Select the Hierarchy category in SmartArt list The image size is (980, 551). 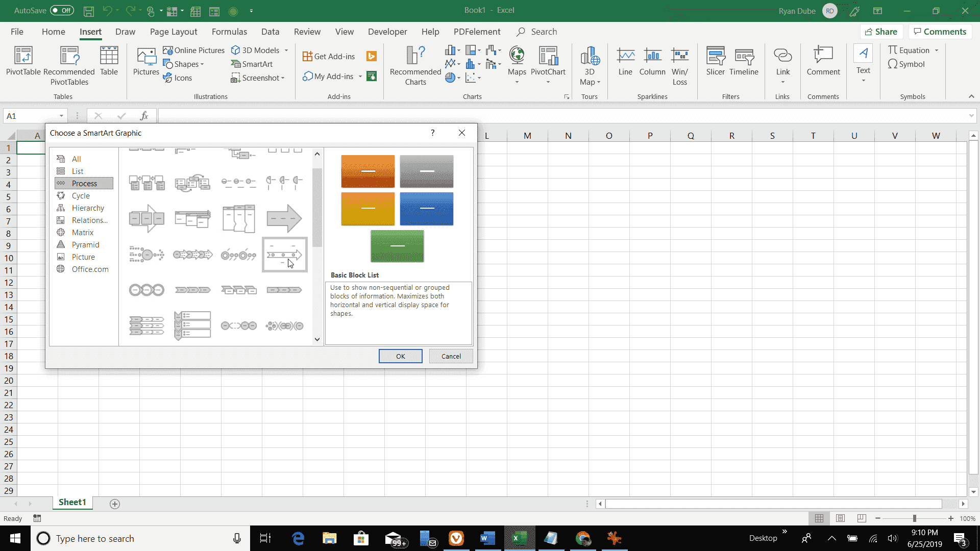(87, 208)
